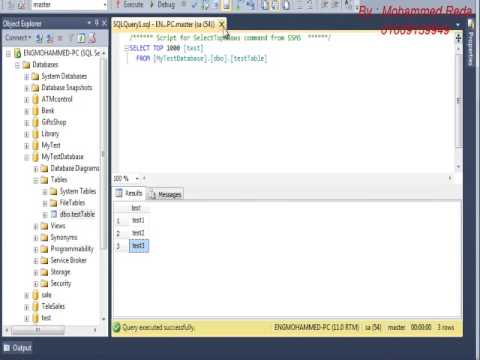Select the Service Broker folder
Viewport: 480px width, 360px height.
pyautogui.click(x=68, y=260)
